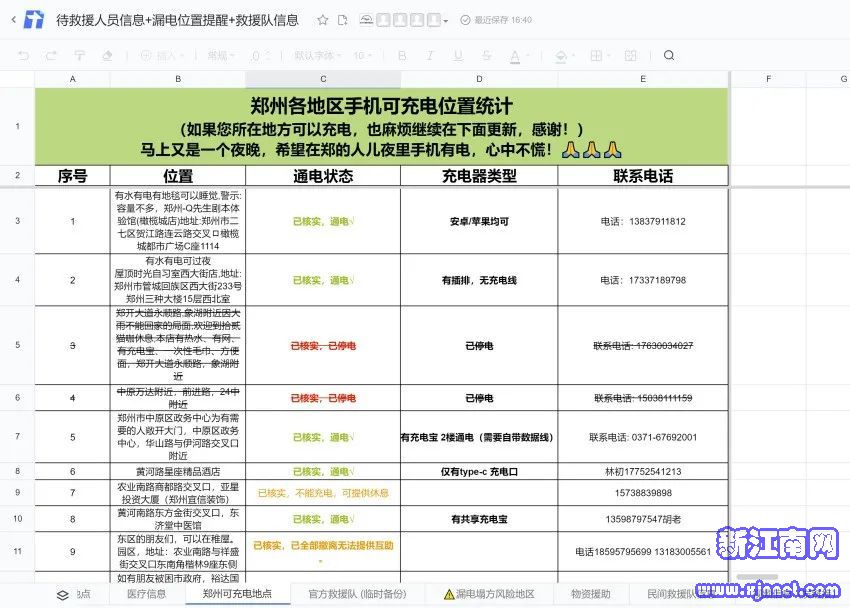
Task: Toggle italic formatting
Action: (x=430, y=55)
